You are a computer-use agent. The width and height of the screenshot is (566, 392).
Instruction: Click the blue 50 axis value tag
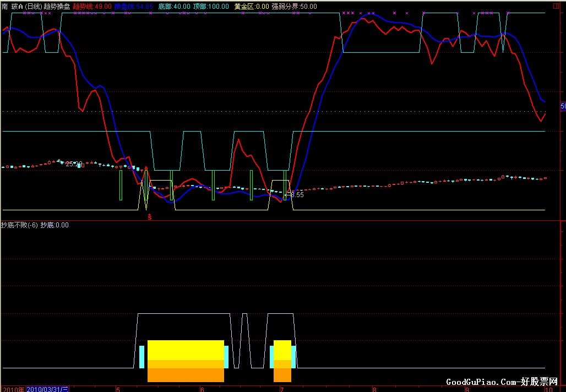(x=563, y=106)
